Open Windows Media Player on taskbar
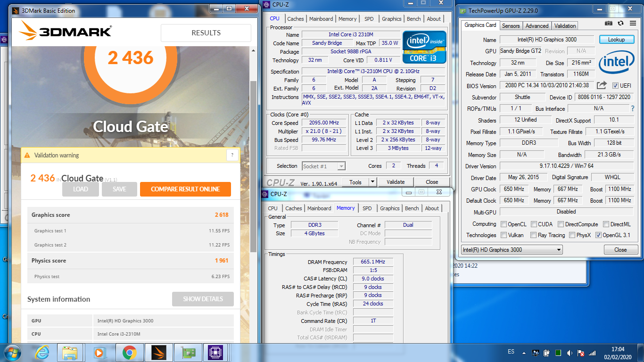 (x=99, y=353)
